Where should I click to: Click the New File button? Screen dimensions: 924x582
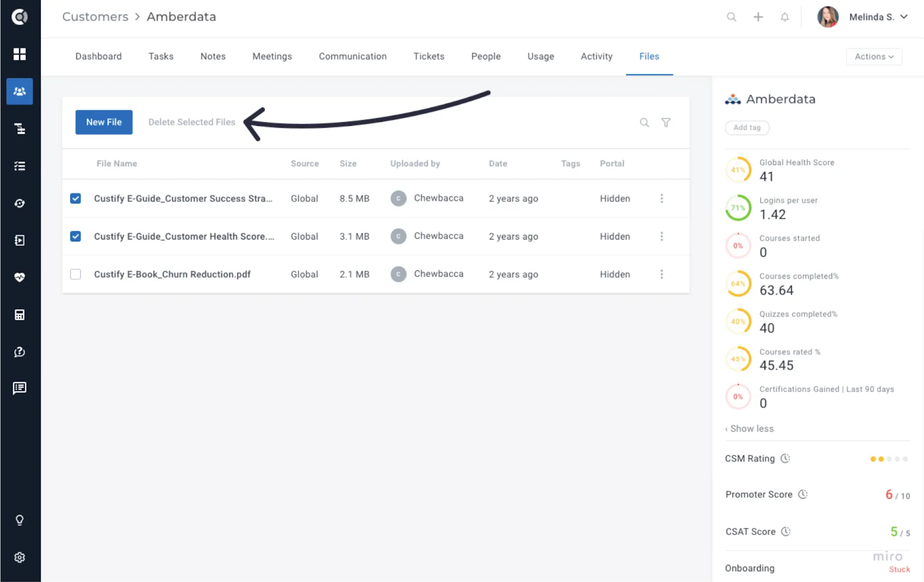pyautogui.click(x=104, y=122)
